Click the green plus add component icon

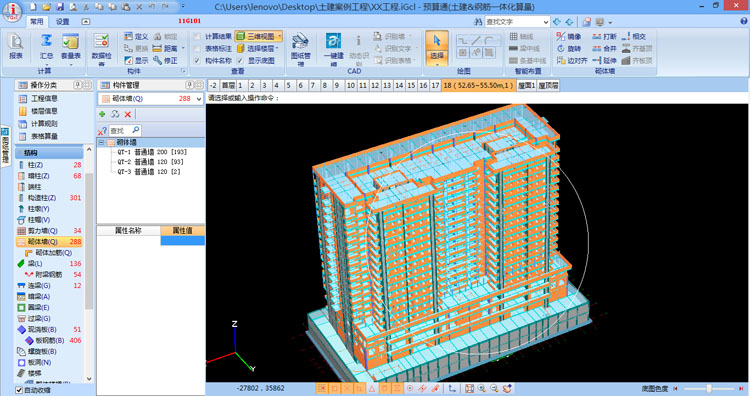point(102,114)
